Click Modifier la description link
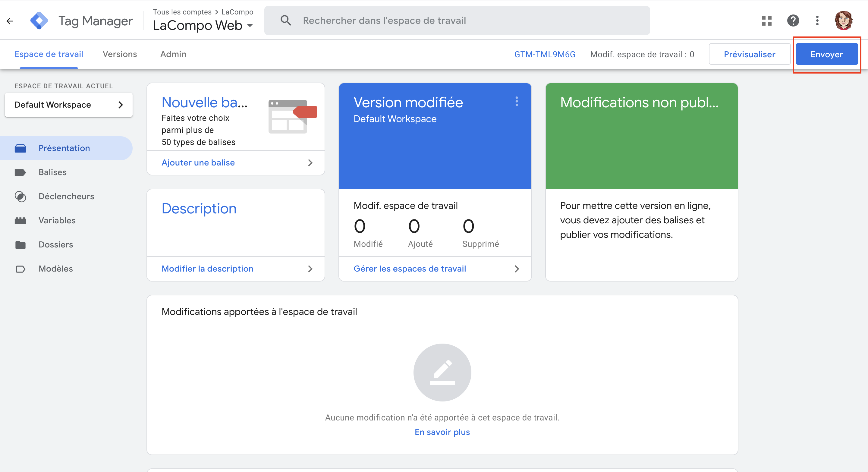Screen dimensions: 868x472 coord(207,269)
